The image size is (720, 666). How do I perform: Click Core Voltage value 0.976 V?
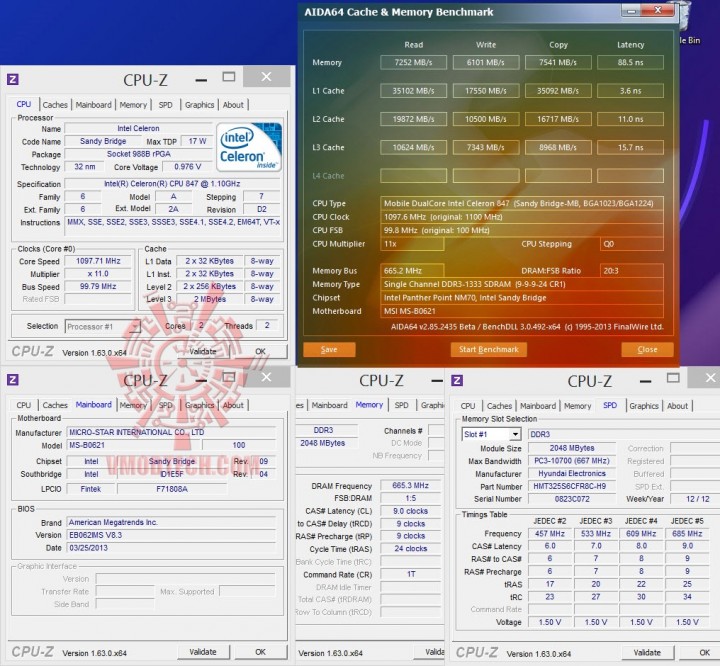pyautogui.click(x=187, y=167)
